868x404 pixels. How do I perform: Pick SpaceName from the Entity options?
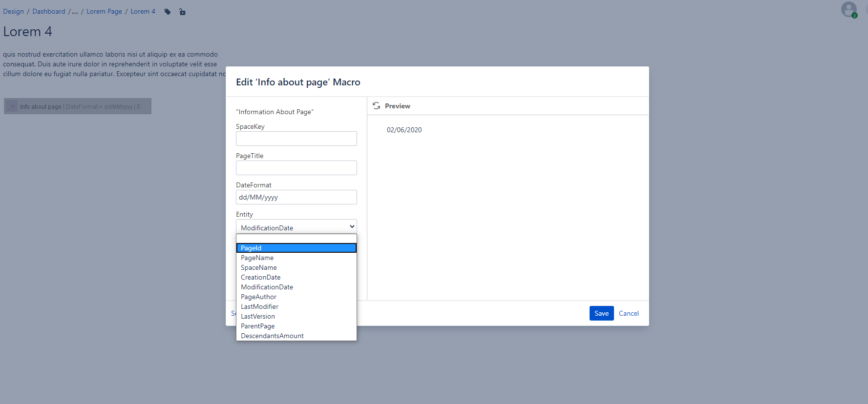[x=296, y=267]
